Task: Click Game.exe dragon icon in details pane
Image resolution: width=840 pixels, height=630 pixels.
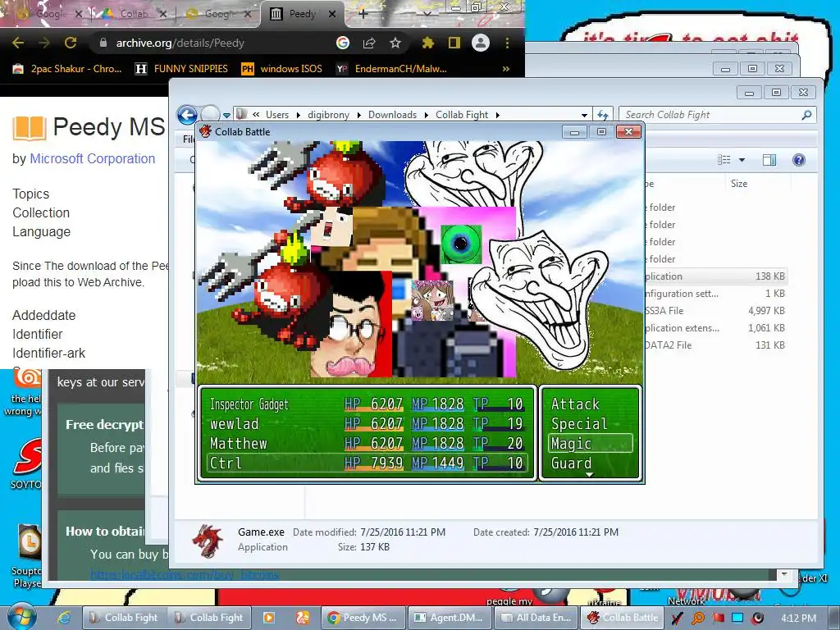Action: (x=208, y=541)
